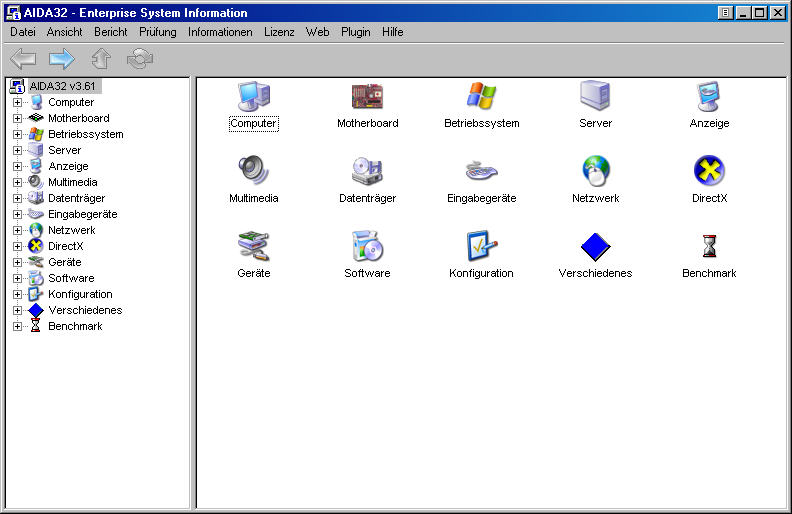Click the refresh toolbar button

140,60
